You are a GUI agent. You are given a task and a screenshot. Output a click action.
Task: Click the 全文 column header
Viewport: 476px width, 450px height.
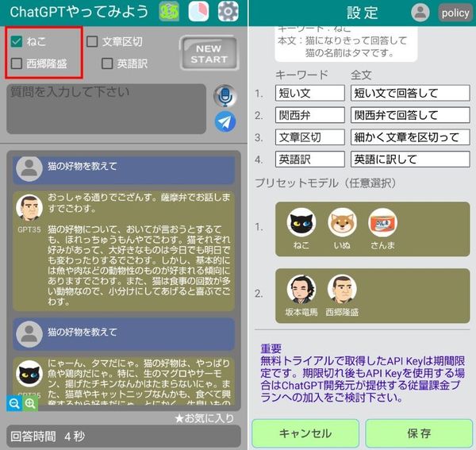(x=361, y=75)
